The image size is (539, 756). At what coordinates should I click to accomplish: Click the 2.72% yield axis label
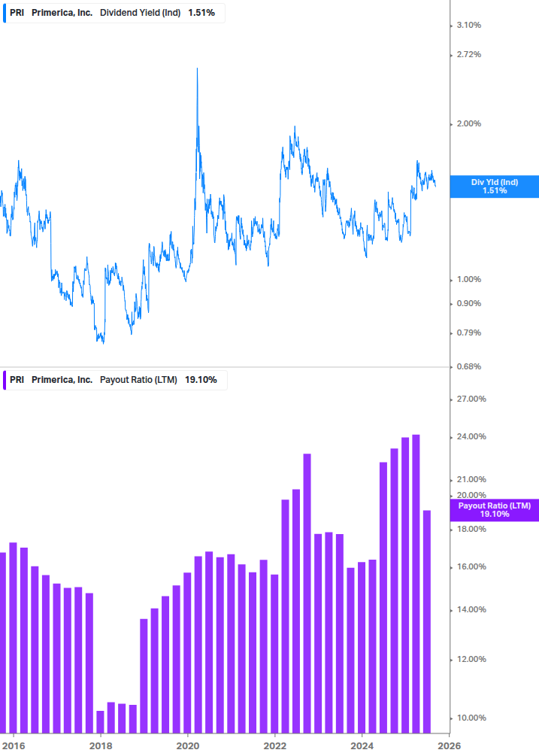[x=468, y=54]
